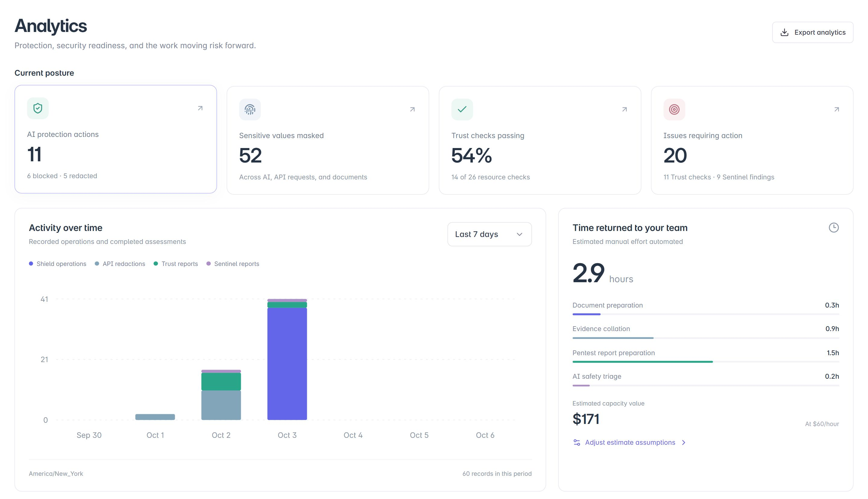The height and width of the screenshot is (499, 868).
Task: Click the green Trust reports segment for Oct 2
Action: click(221, 381)
